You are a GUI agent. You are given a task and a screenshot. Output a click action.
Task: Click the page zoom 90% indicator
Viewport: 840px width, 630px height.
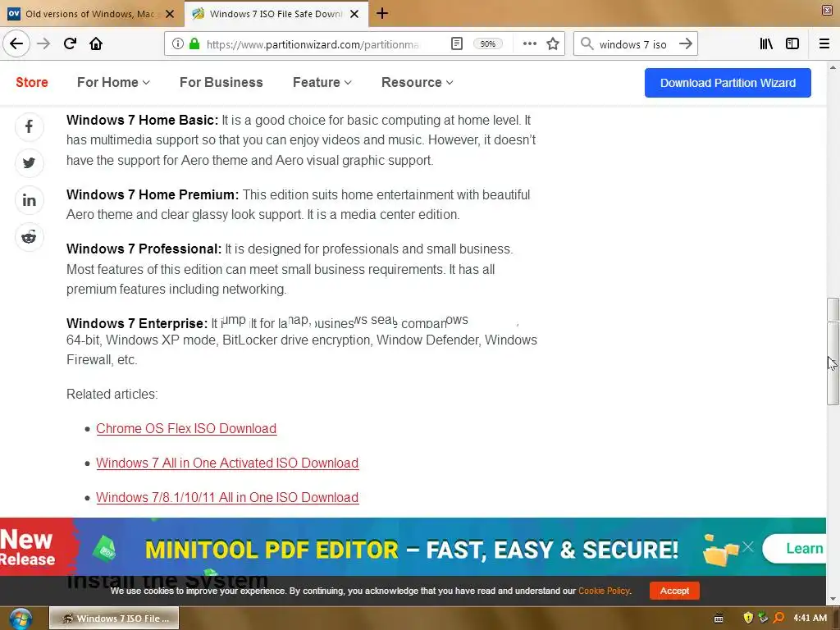(x=487, y=44)
